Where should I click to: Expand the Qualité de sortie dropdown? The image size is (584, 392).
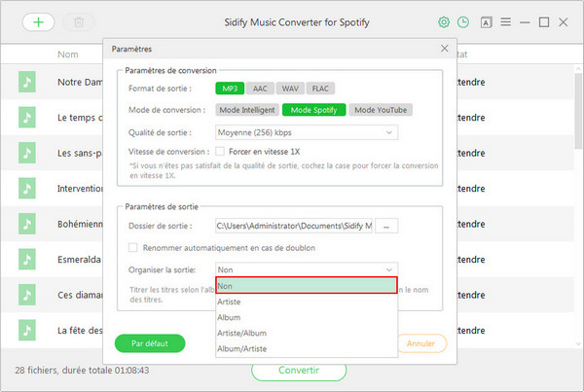click(x=307, y=132)
